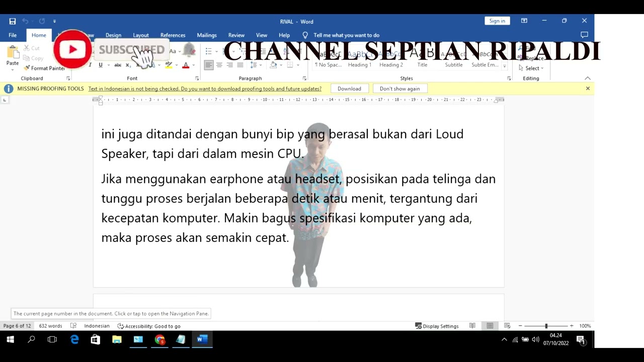644x362 pixels.
Task: Open the Clipboard pane launcher
Action: point(68,78)
